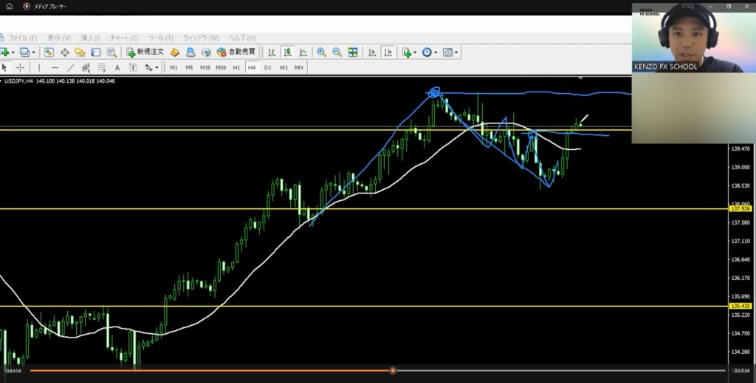This screenshot has width=756, height=383.
Task: Select the crosshair tool
Action: pyautogui.click(x=20, y=68)
